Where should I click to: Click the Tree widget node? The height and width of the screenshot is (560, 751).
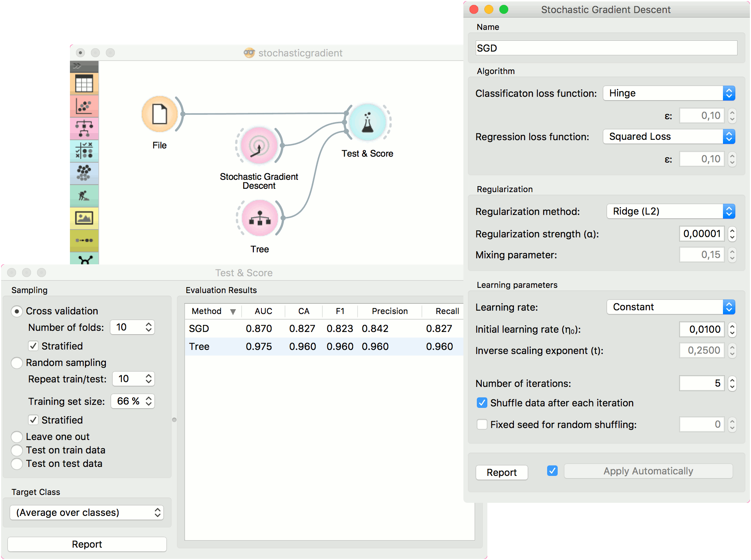pos(260,218)
